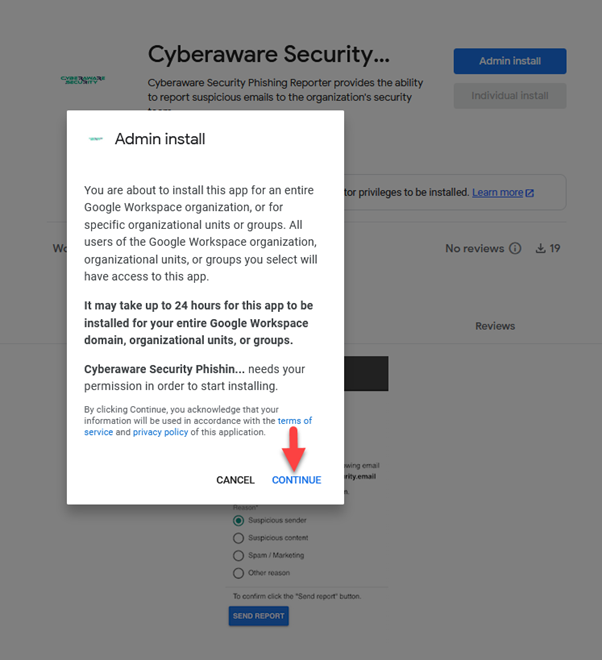Viewport: 602px width, 660px height.
Task: Click the red arrow pointing at Continue
Action: (295, 447)
